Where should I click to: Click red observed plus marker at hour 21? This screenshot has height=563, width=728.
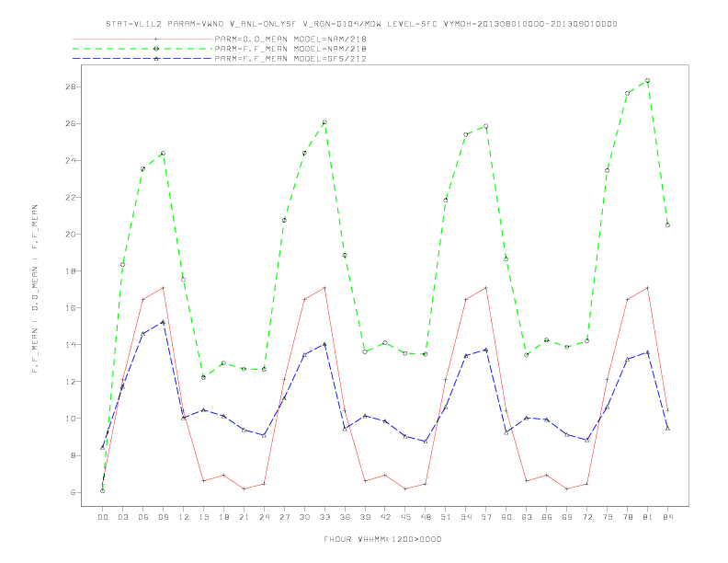244,488
